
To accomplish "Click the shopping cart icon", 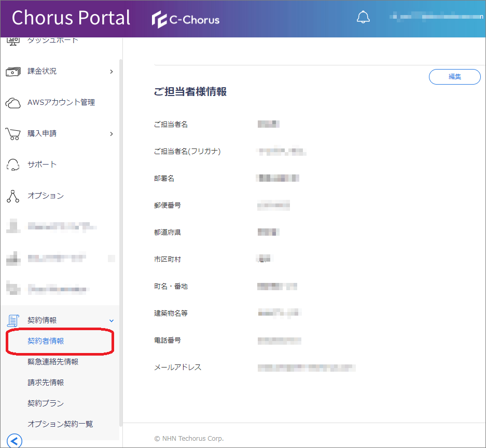I will pos(13,134).
